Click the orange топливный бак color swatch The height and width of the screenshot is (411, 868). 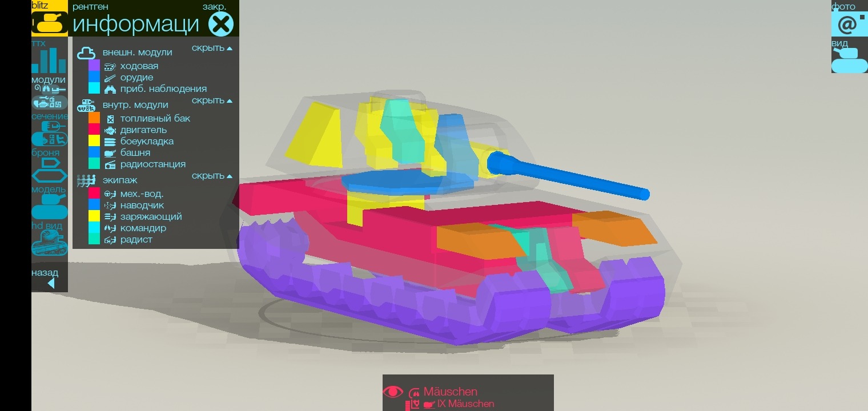pyautogui.click(x=94, y=118)
